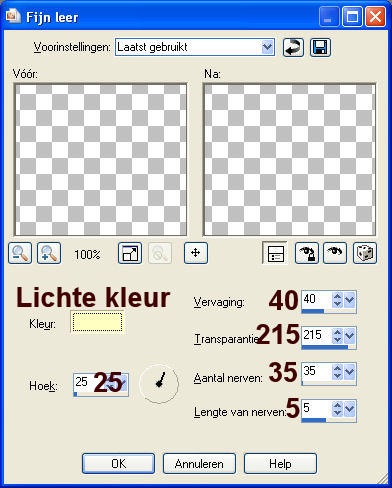This screenshot has height=488, width=392.
Task: Click the Annuleren button
Action: 199,464
